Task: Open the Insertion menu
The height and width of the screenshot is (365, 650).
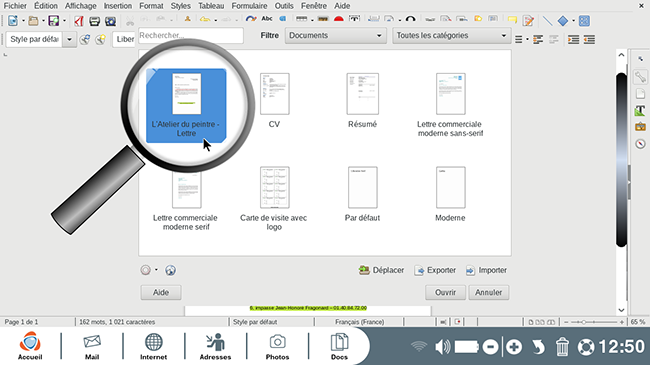Action: coord(118,6)
